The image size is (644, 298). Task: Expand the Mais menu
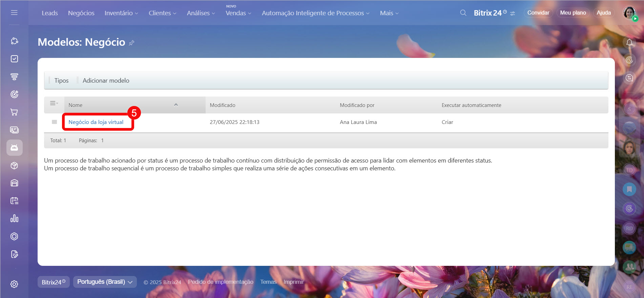tap(389, 13)
